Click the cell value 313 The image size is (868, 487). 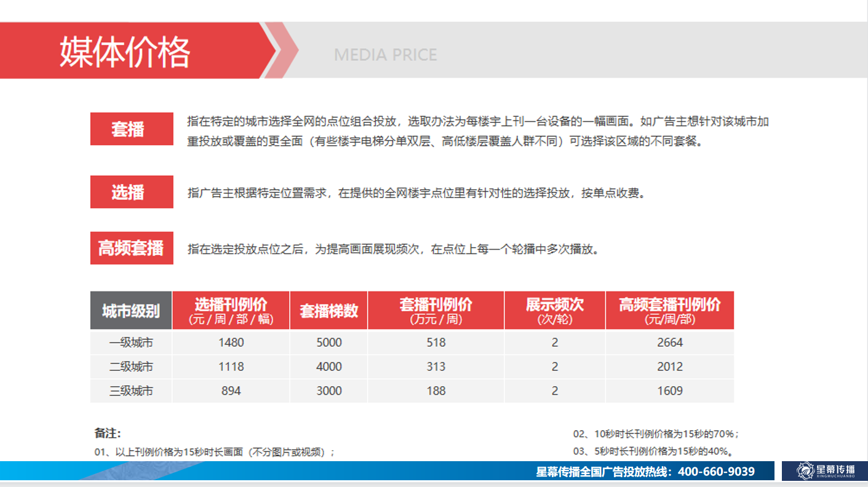coord(436,366)
